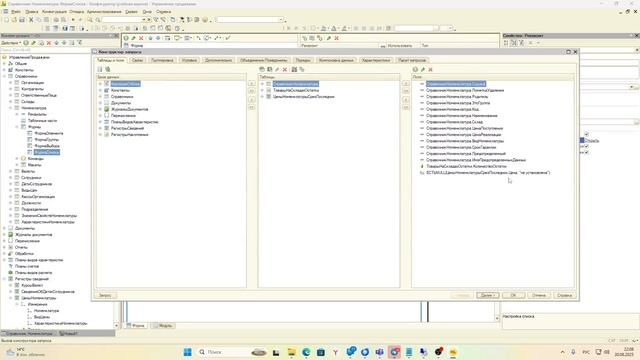
Task: Click the nested query icon above the Таблицы list
Action: pos(269,69)
